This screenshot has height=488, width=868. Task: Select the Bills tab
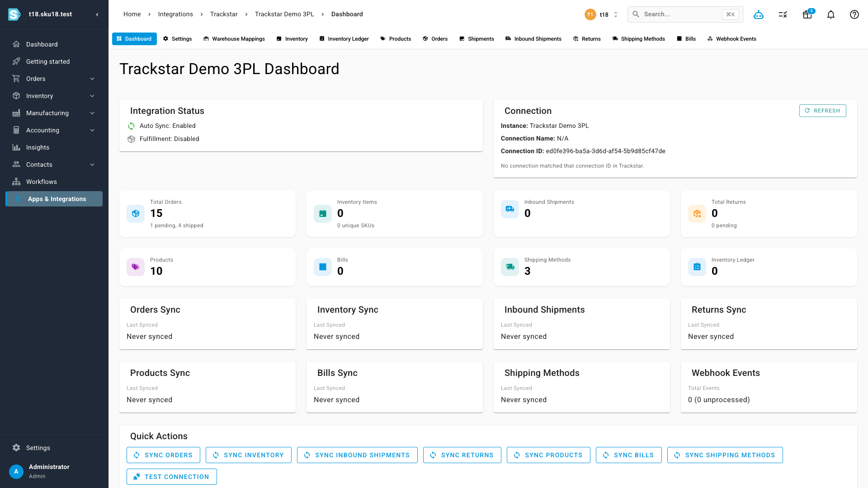pos(686,39)
